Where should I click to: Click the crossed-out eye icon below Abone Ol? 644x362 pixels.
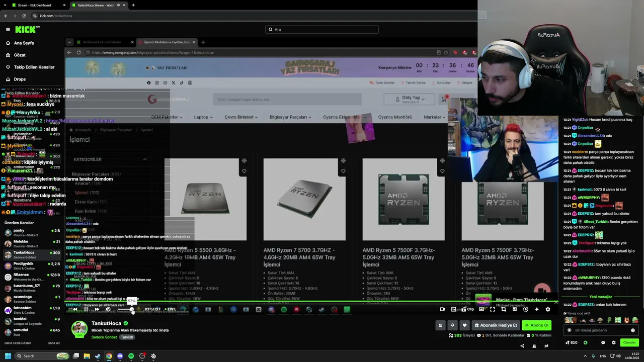tap(546, 346)
